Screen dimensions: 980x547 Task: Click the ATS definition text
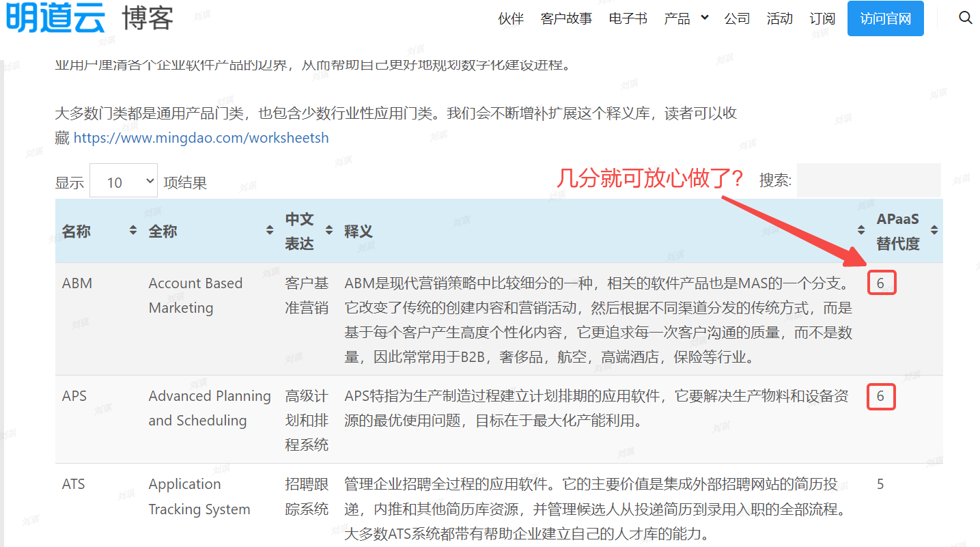[596, 509]
